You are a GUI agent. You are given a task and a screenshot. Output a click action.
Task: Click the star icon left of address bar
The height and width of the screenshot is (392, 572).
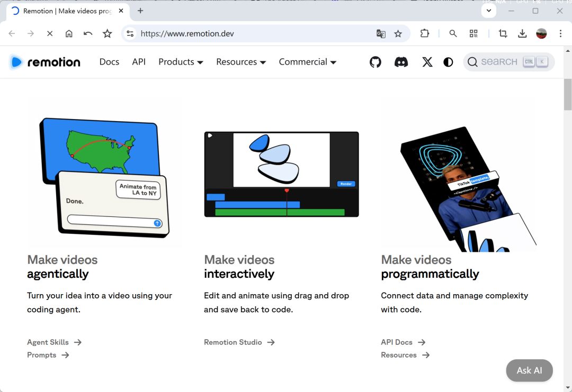click(107, 33)
